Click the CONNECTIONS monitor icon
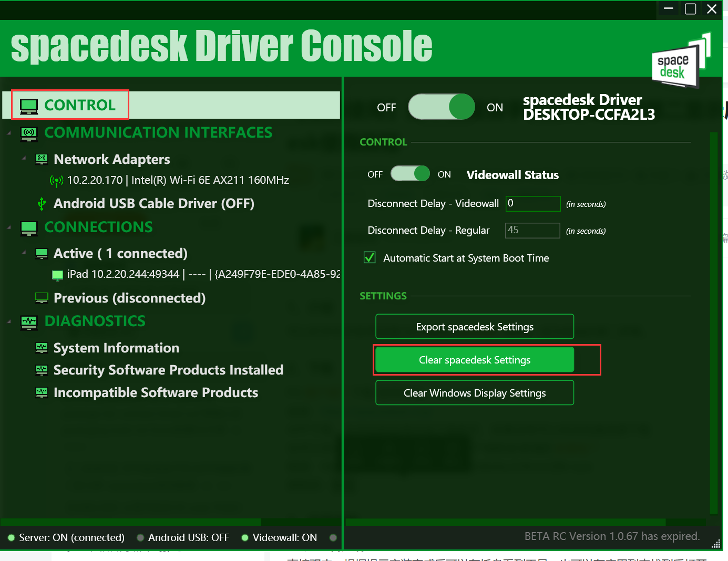 coord(29,228)
